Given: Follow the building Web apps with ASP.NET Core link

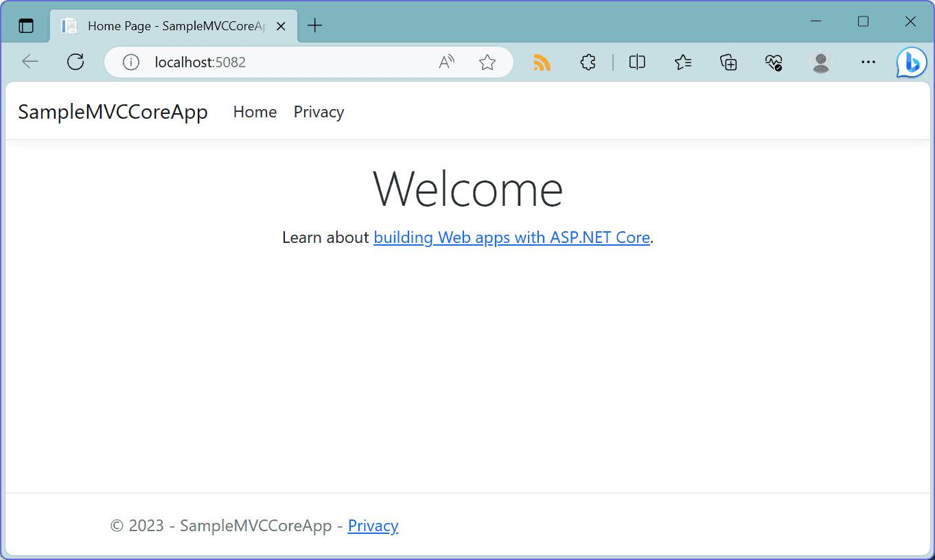Looking at the screenshot, I should click(511, 237).
